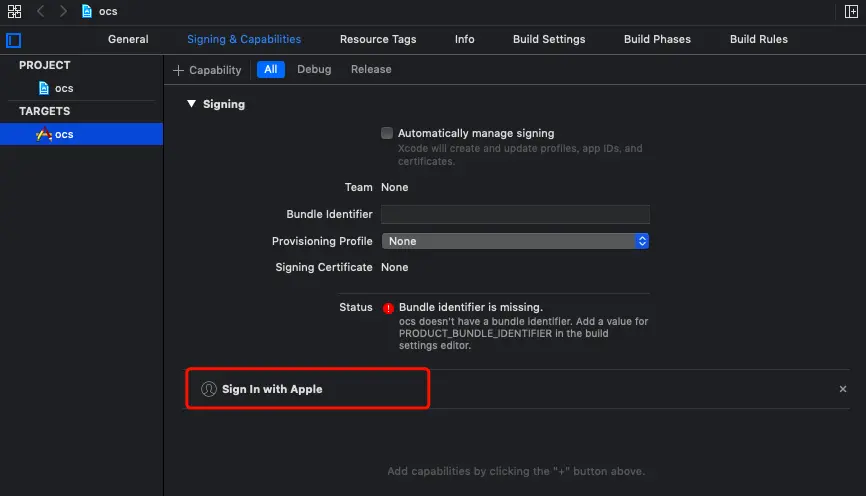
Task: Toggle the targets list sidebar icon
Action: [x=14, y=40]
